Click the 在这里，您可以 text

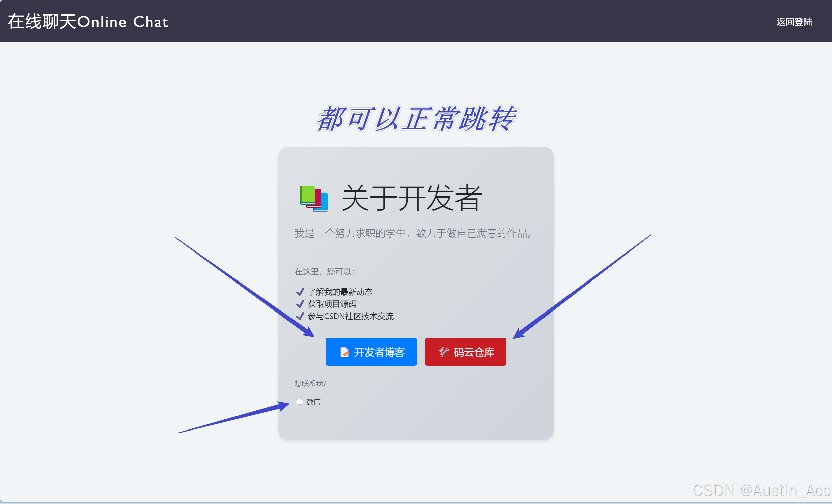(324, 272)
